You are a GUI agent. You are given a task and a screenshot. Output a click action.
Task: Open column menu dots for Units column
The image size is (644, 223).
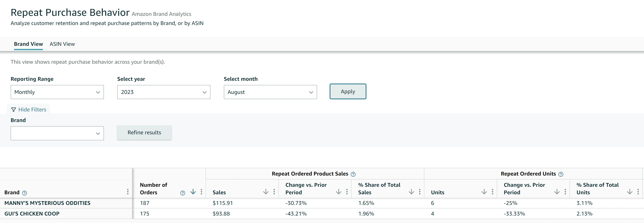pos(492,192)
